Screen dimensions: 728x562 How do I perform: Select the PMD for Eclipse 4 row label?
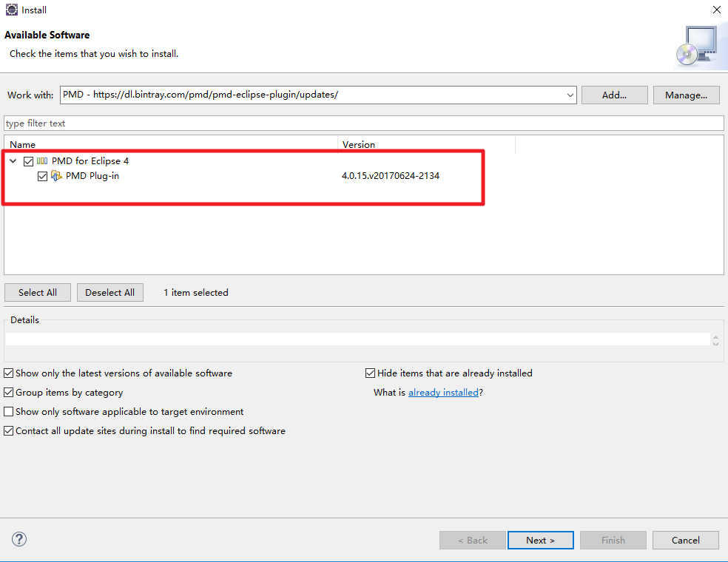pyautogui.click(x=90, y=161)
